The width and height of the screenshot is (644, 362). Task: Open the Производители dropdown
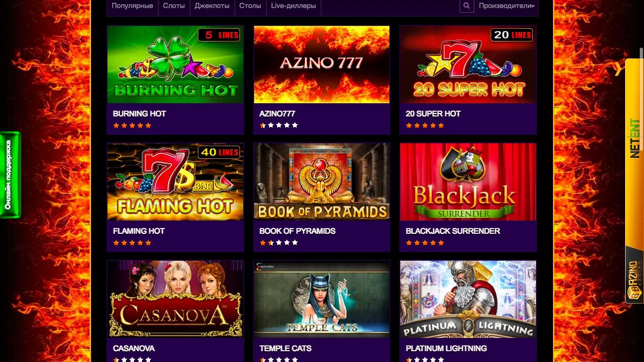(507, 6)
